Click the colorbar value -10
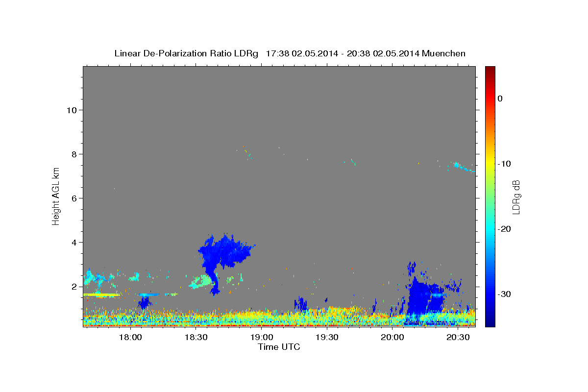The image size is (588, 392). (504, 164)
